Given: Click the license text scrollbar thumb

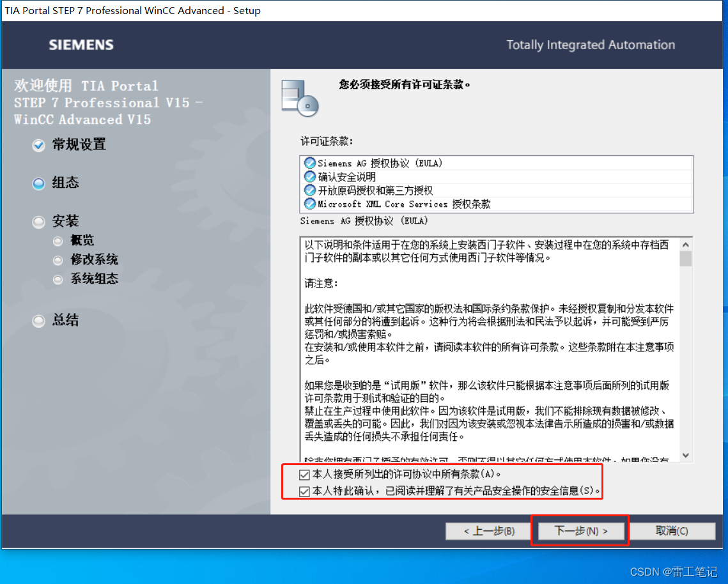Looking at the screenshot, I should [686, 259].
